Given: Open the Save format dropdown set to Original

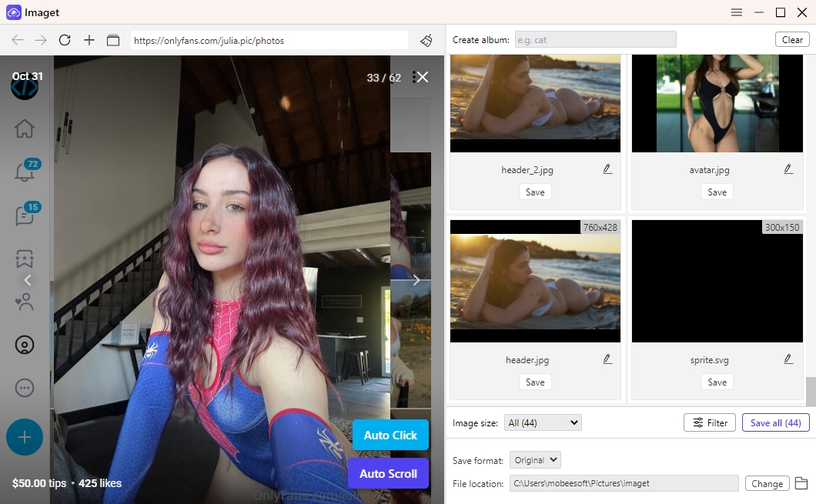Looking at the screenshot, I should 535,459.
